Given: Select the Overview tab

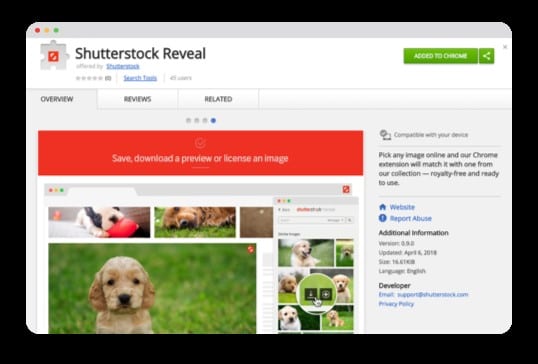Looking at the screenshot, I should (57, 99).
